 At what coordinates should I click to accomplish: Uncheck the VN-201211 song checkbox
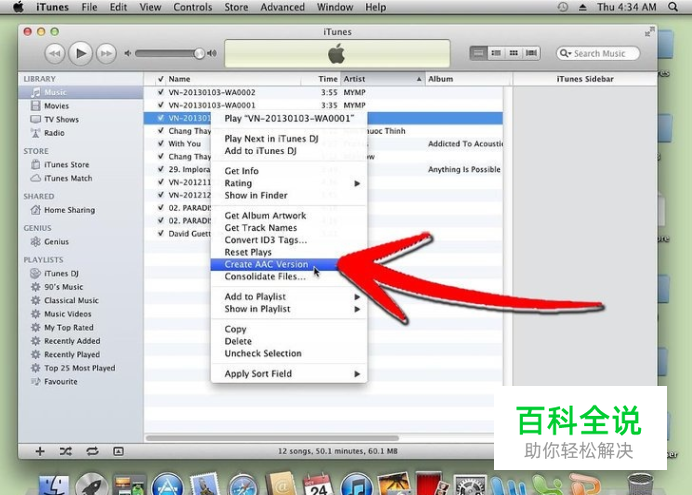pyautogui.click(x=161, y=182)
